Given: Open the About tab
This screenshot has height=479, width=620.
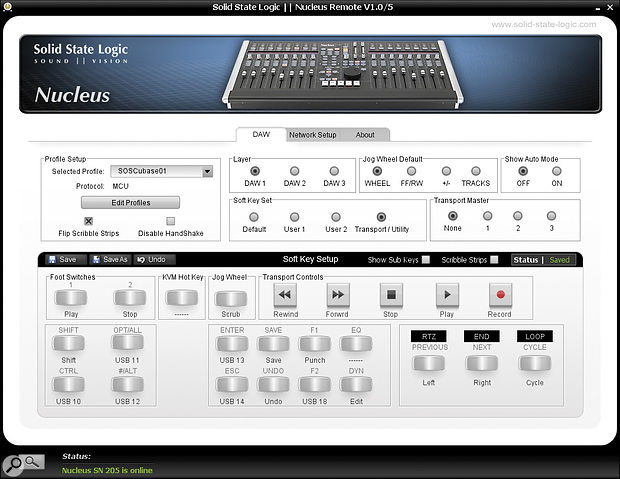Looking at the screenshot, I should tap(365, 135).
